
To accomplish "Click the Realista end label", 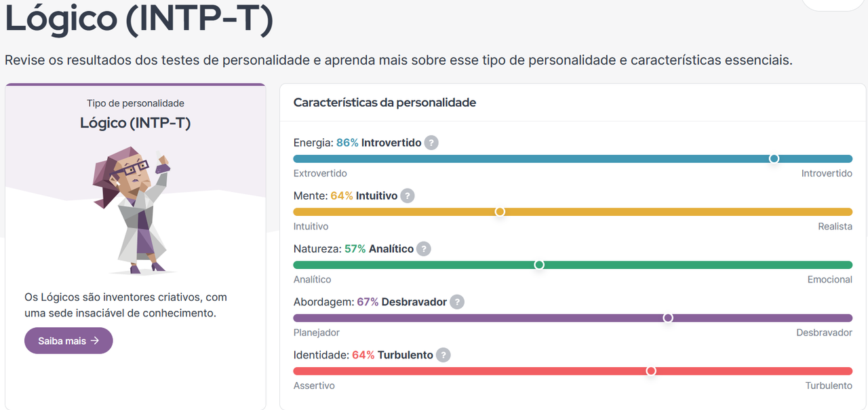I will [x=835, y=227].
